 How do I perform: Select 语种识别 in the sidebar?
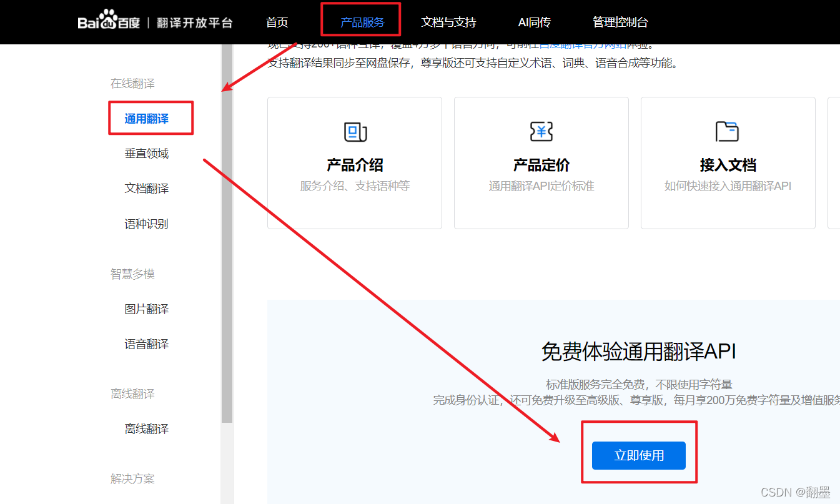tap(147, 224)
